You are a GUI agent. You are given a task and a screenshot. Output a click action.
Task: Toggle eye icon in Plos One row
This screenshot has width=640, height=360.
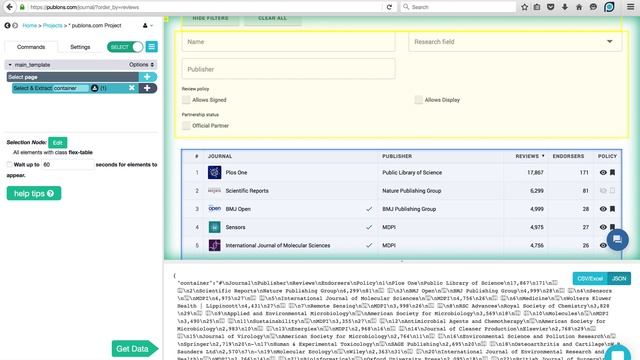click(x=603, y=172)
